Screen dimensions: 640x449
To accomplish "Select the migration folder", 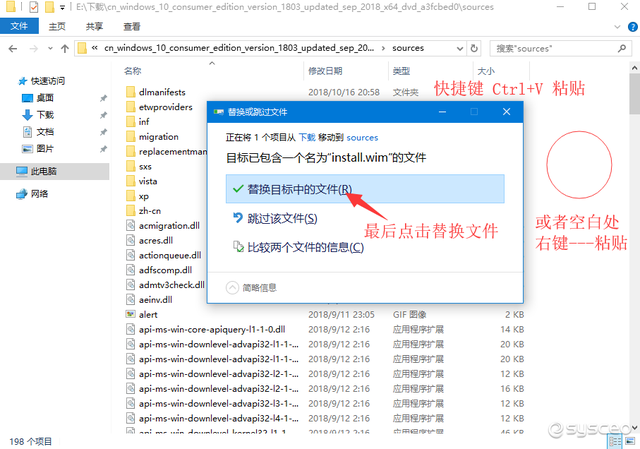I will point(158,137).
